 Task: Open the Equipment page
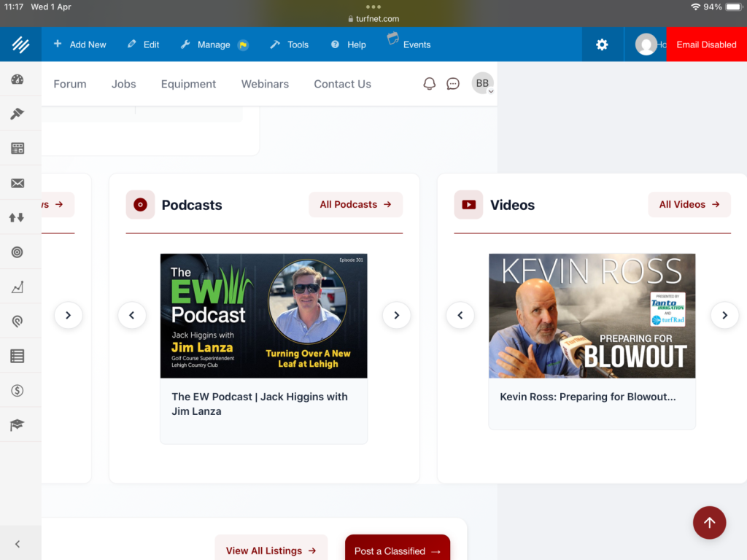[x=188, y=84]
